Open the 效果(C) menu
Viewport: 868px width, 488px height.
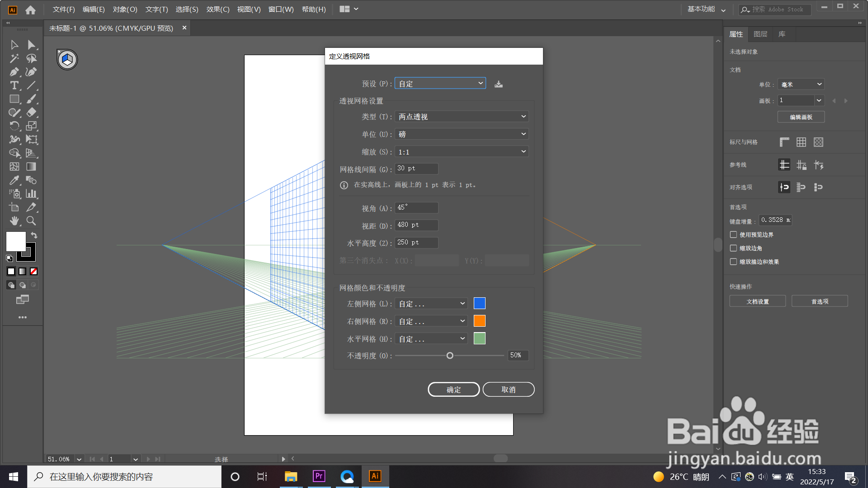218,9
